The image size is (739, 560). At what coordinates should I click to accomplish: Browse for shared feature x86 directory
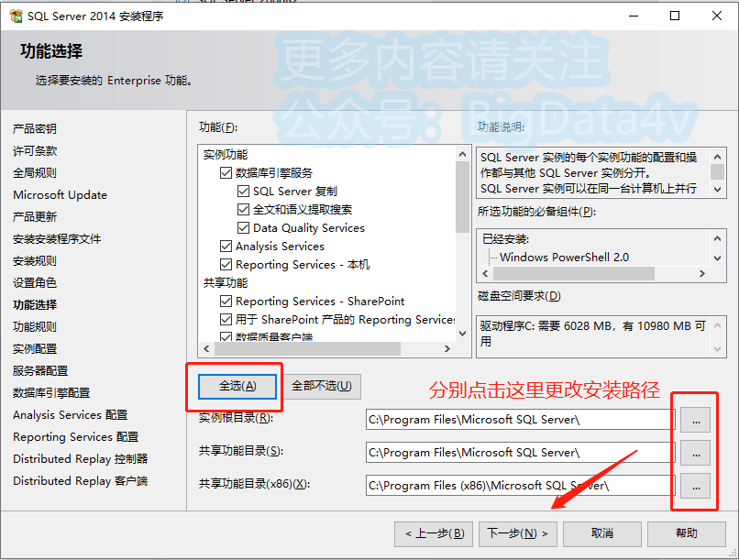point(695,486)
